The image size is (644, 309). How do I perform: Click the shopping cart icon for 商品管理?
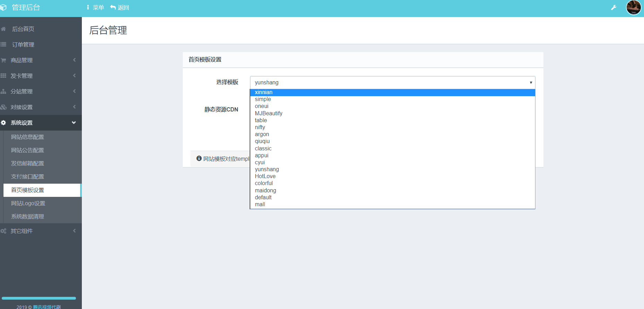(x=3, y=60)
